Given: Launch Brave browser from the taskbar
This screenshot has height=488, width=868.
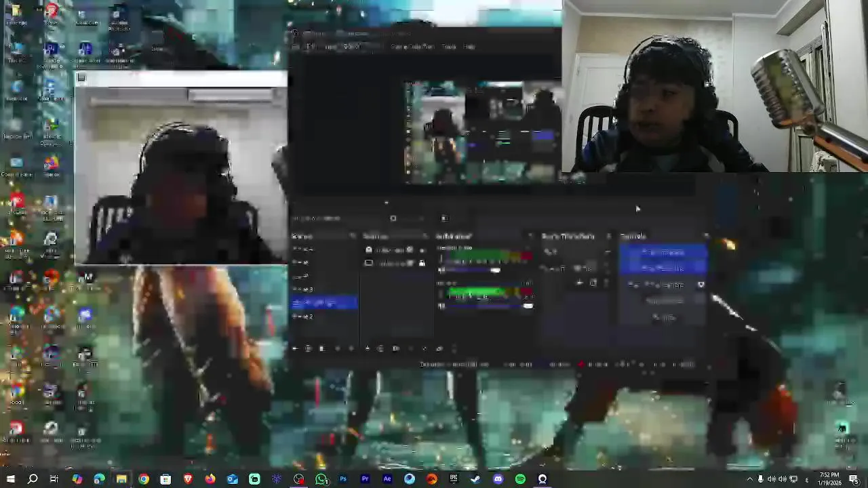Looking at the screenshot, I should pos(188,479).
